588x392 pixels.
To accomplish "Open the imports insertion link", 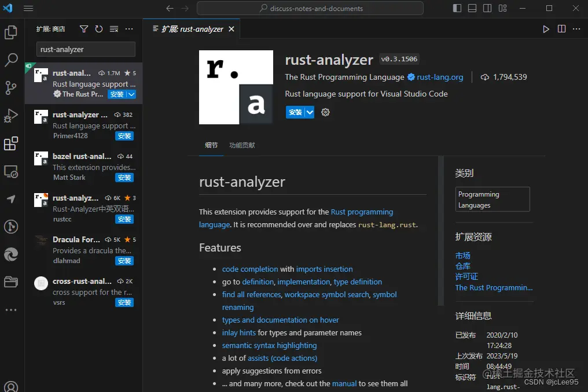I will pos(324,269).
